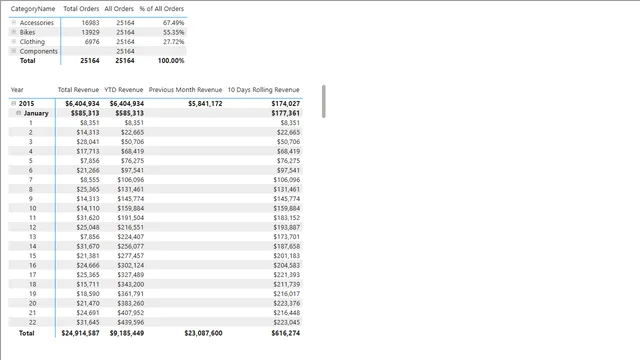
Task: Click the $5,841,172 previous month value
Action: [x=205, y=104]
